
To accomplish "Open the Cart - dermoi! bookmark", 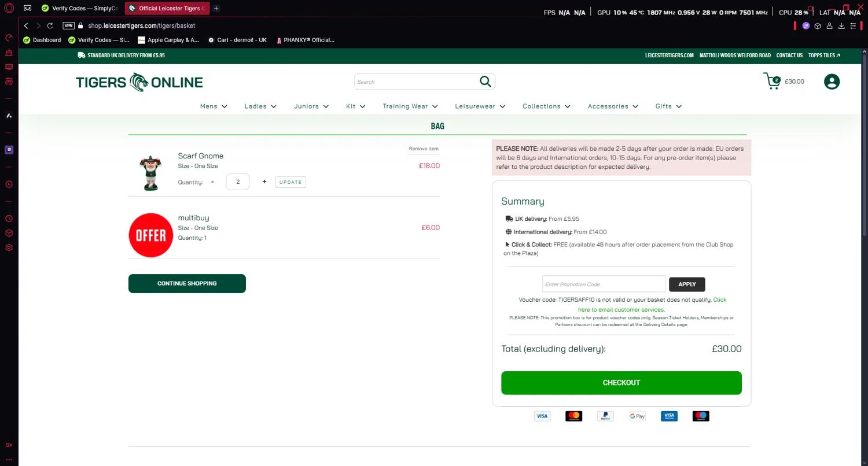I will pos(237,40).
